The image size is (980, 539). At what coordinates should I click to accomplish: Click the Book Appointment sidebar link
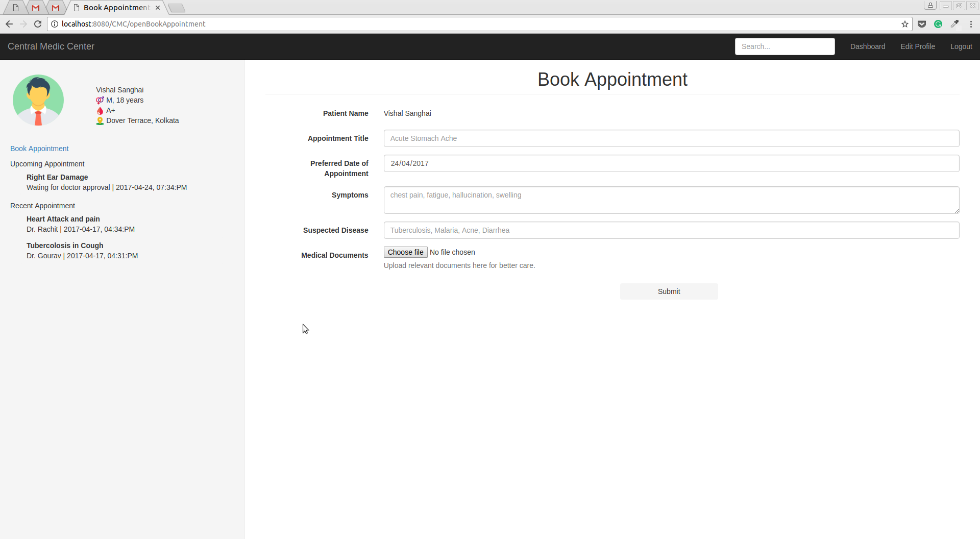coord(39,149)
